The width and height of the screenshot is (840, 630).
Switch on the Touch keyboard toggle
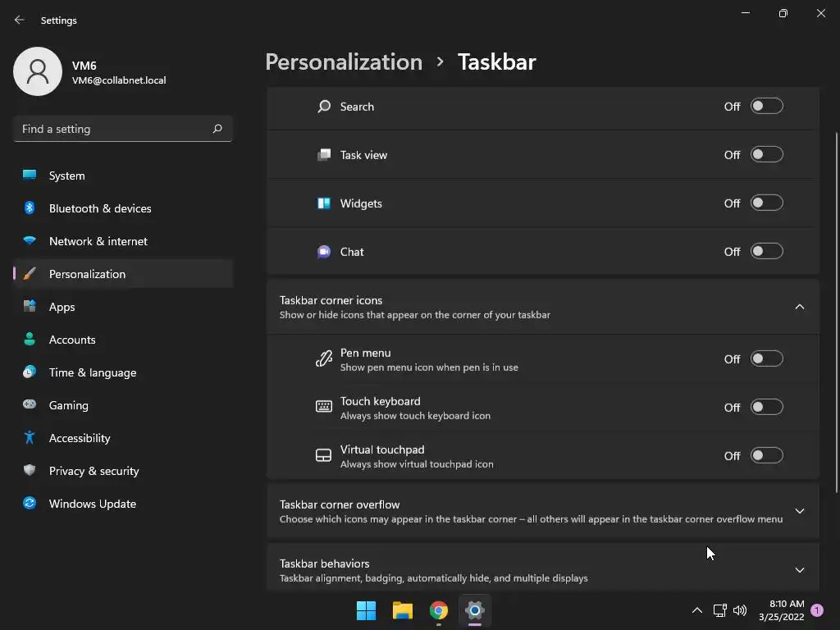coord(766,408)
